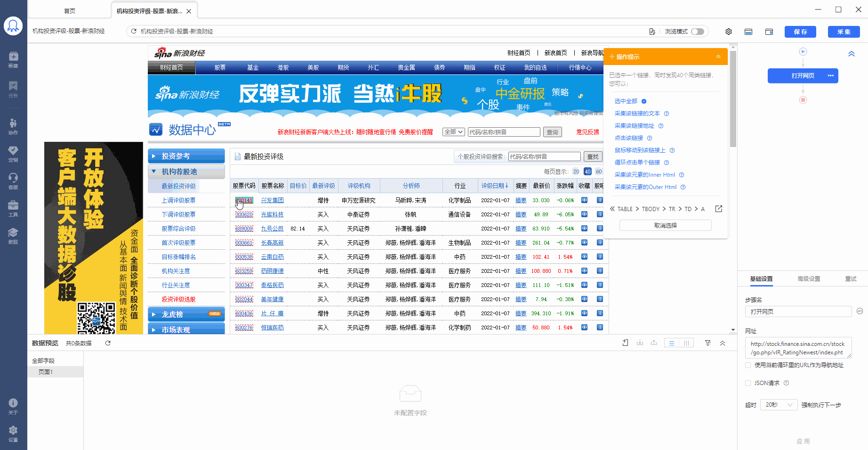Collapse workflow panel with double chevron
This screenshot has width=868, height=450.
[x=852, y=54]
